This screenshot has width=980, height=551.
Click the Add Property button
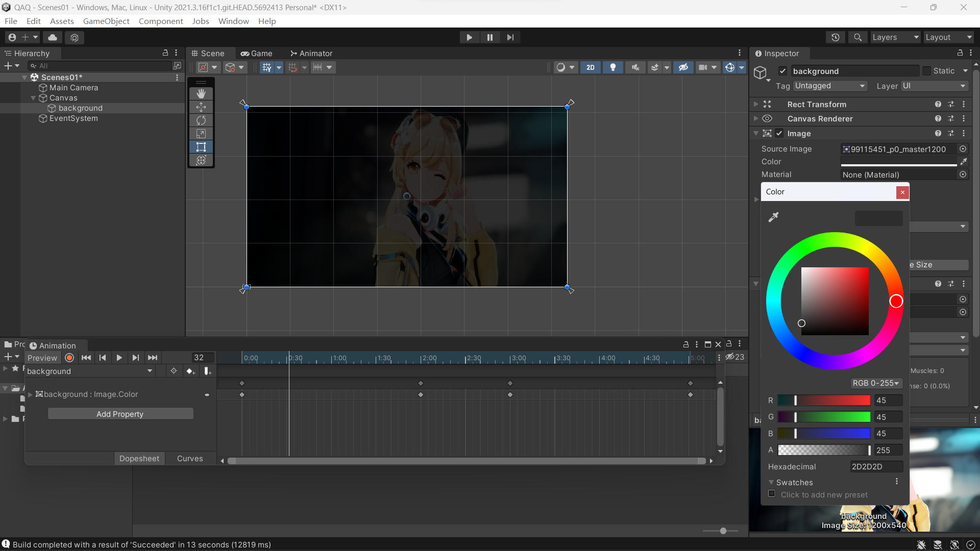point(120,414)
